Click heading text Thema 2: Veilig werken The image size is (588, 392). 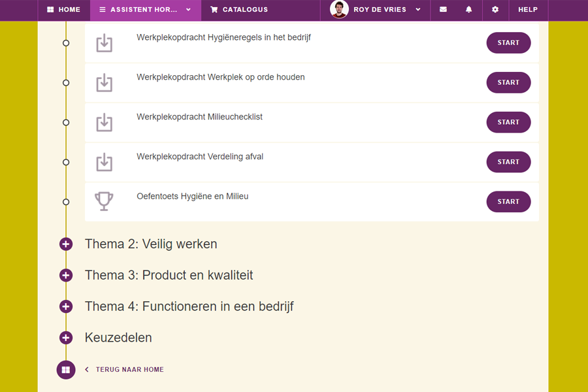pyautogui.click(x=151, y=244)
